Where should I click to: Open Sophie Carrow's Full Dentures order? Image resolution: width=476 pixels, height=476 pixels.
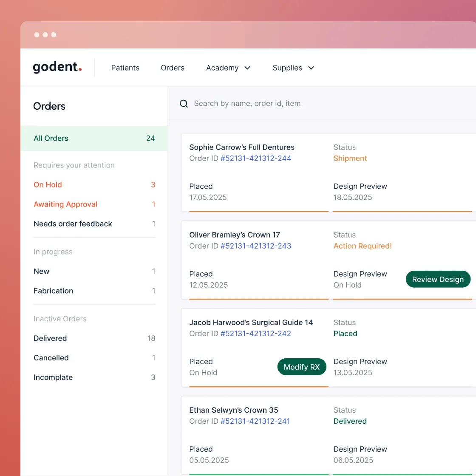point(242,147)
